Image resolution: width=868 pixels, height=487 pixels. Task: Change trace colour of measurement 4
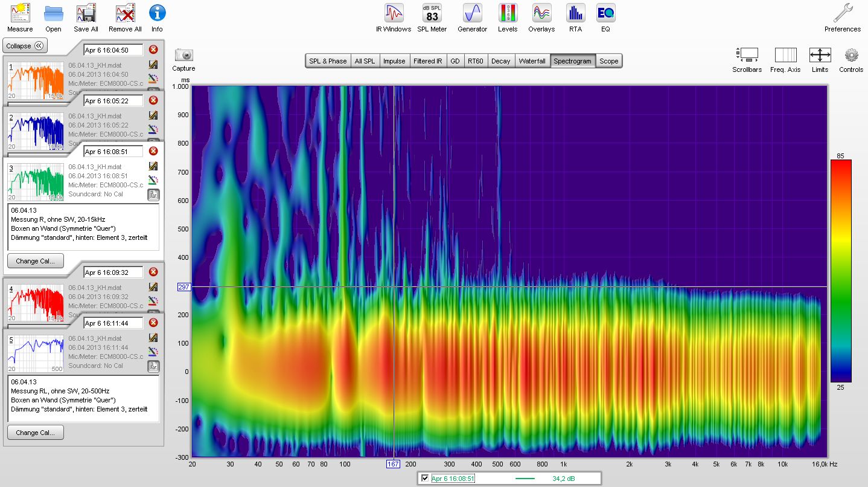pyautogui.click(x=153, y=300)
